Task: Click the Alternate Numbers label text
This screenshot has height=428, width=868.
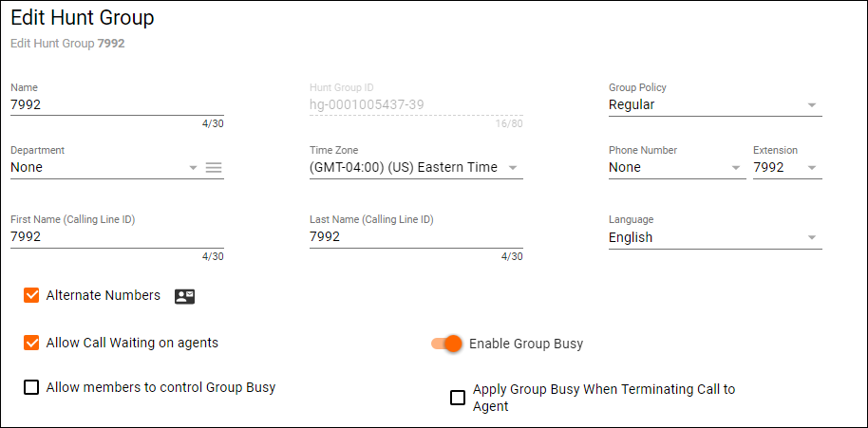Action: 104,296
